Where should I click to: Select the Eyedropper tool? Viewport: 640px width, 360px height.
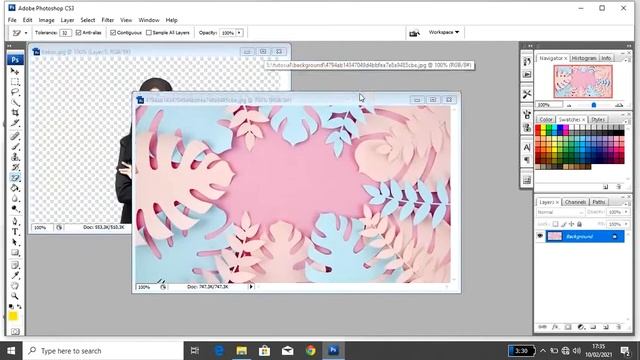pos(15,276)
